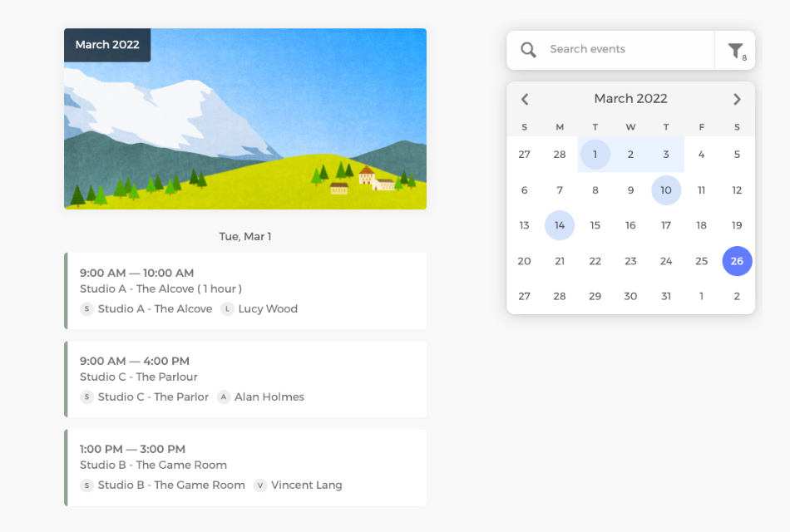Choose March 1 in the calendar
This screenshot has height=532, width=790.
[x=595, y=155]
